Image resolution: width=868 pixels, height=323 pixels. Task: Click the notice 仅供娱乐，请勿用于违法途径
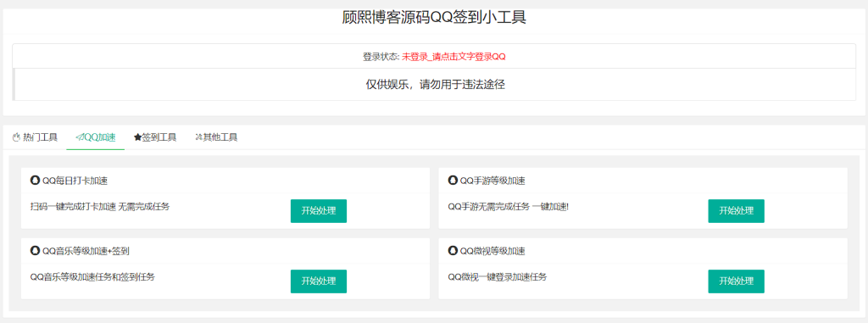(436, 85)
